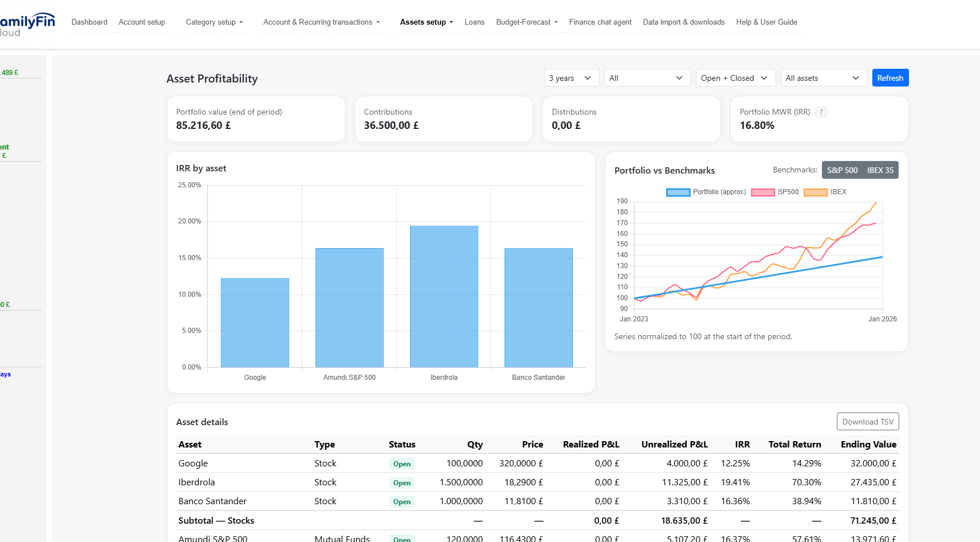The image size is (980, 542).
Task: Open Account setup in the navbar
Action: coord(142,22)
